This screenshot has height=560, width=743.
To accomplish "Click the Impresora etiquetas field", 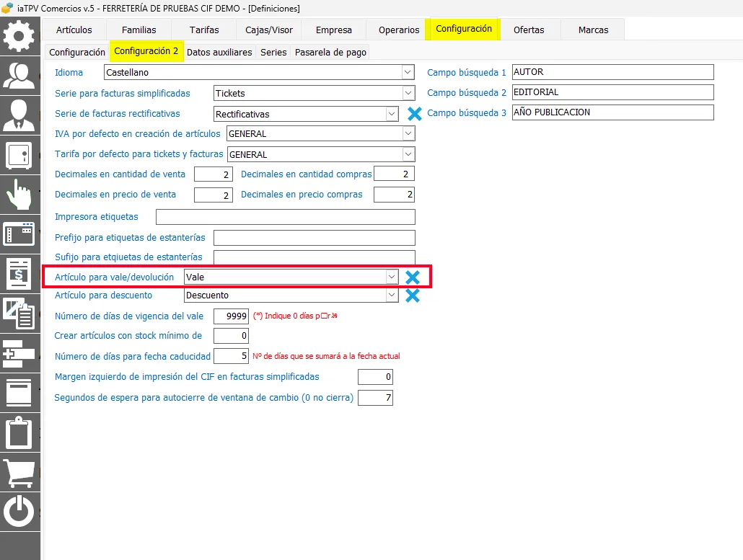I will (285, 217).
